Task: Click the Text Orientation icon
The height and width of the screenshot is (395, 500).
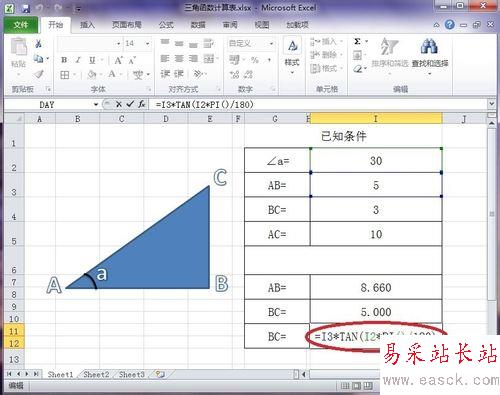Action: pos(198,74)
